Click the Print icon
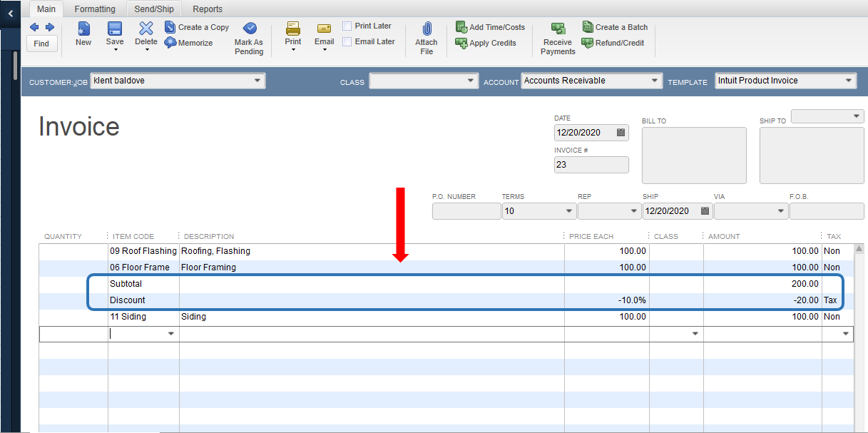The height and width of the screenshot is (433, 868). 293,29
